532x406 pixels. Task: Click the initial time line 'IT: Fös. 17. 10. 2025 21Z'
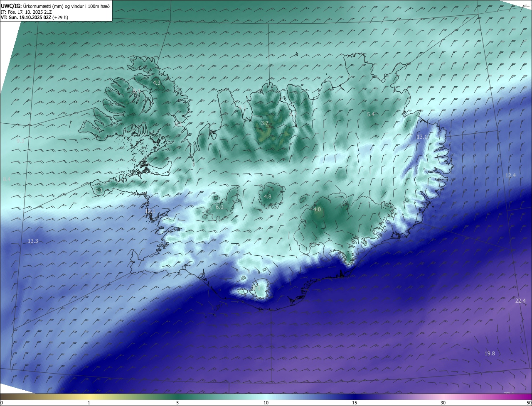point(26,12)
